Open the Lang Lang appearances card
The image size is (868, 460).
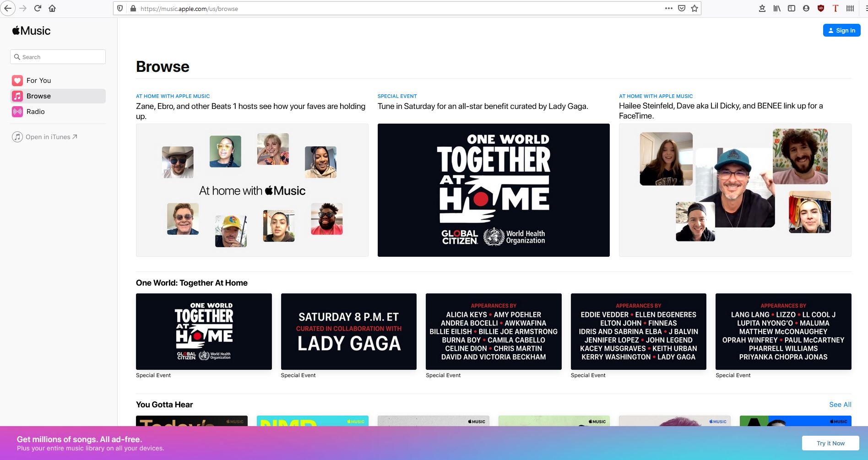pos(783,331)
